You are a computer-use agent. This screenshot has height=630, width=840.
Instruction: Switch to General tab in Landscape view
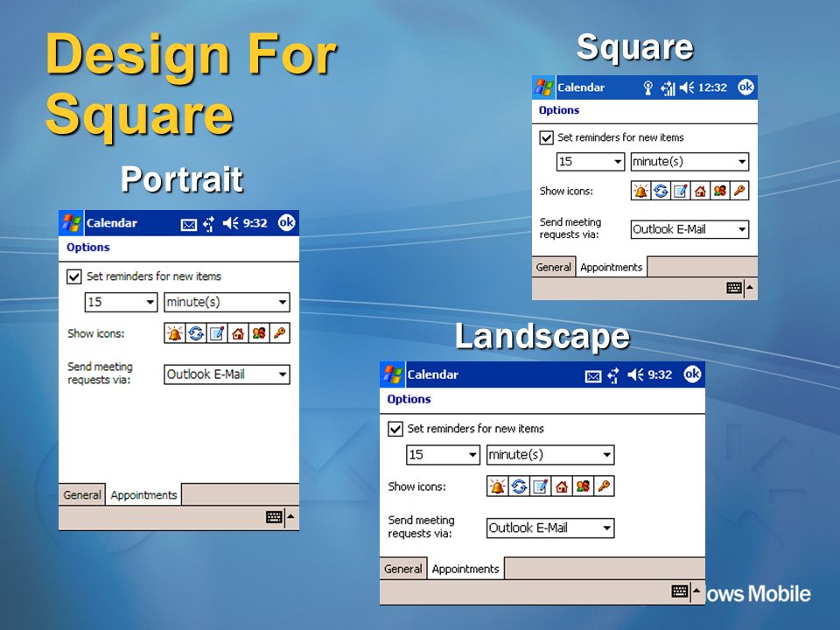[402, 569]
